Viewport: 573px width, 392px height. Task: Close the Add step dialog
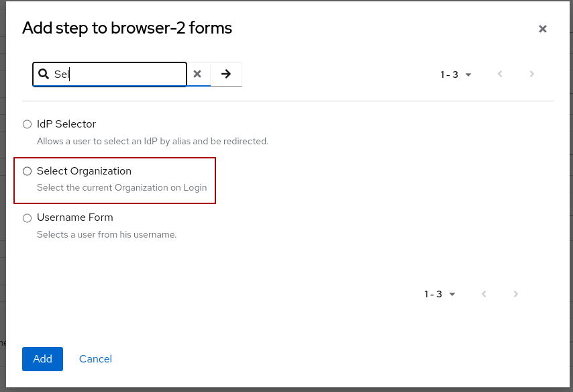542,29
